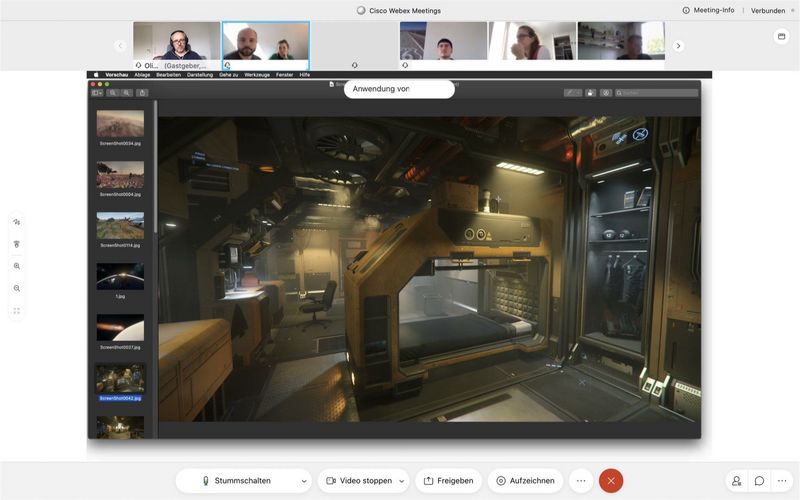Open the Bearbeiten menu
800x500 pixels.
click(168, 74)
